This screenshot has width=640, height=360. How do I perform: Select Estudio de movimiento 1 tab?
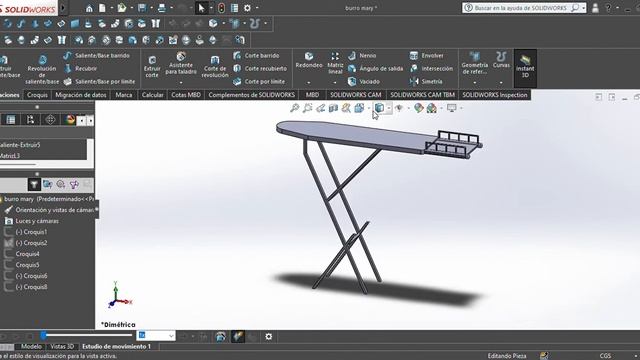pos(116,347)
